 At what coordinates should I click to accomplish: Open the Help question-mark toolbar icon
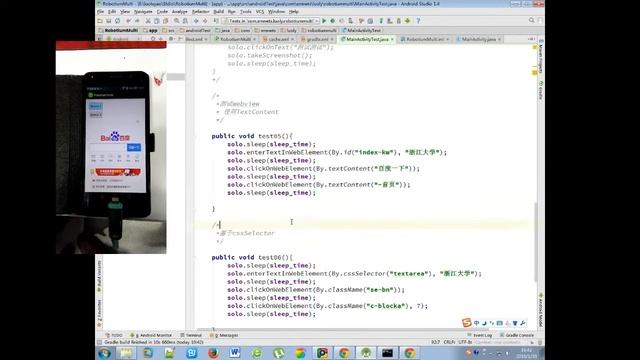[x=418, y=21]
